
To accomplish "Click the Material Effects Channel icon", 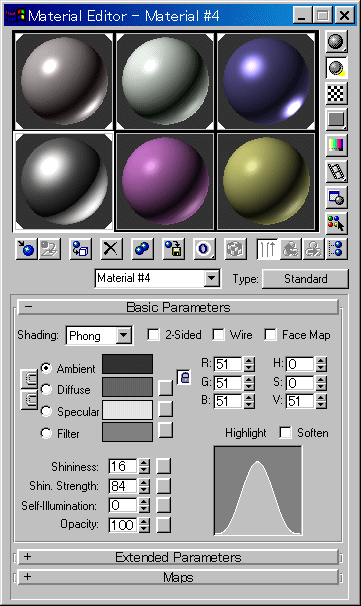I will [204, 249].
